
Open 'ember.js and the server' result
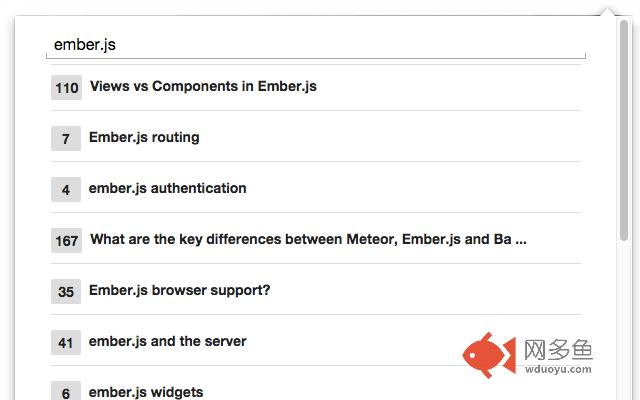point(167,341)
